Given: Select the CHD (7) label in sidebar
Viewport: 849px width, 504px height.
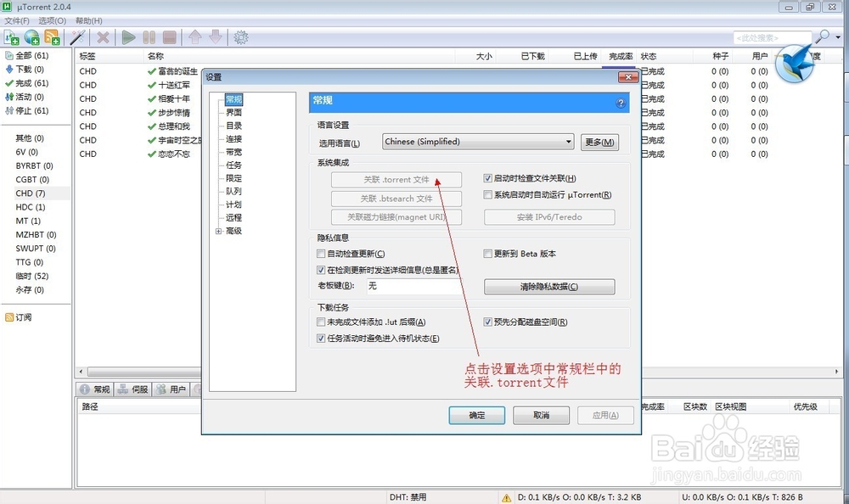Looking at the screenshot, I should (x=31, y=193).
